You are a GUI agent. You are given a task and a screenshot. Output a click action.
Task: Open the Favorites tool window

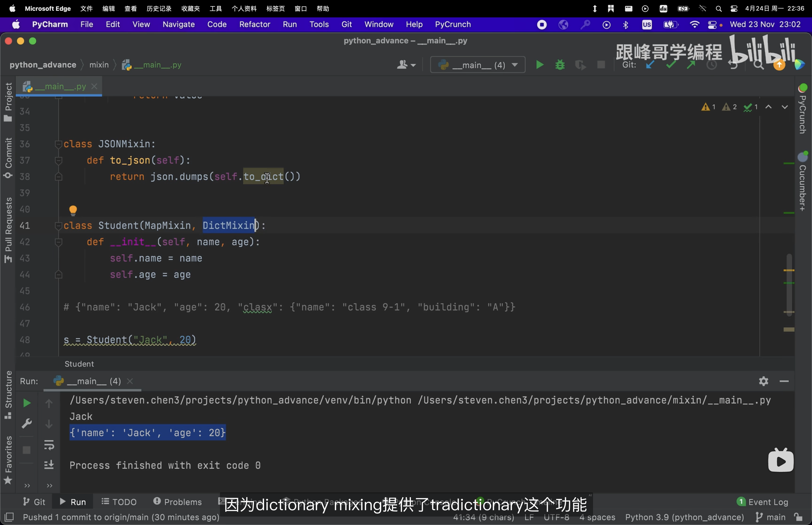tap(8, 460)
